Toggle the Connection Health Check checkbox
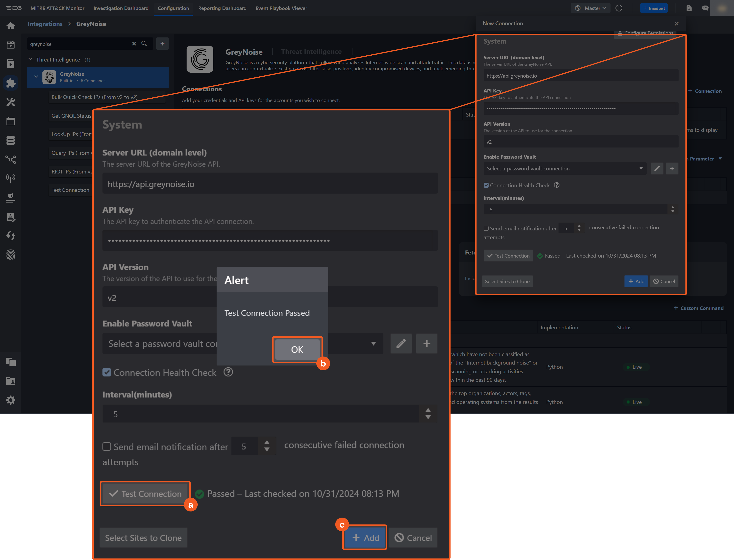 point(107,372)
